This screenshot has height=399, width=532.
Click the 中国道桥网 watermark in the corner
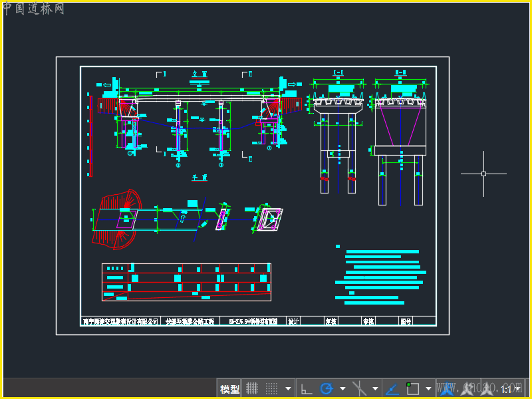click(33, 9)
